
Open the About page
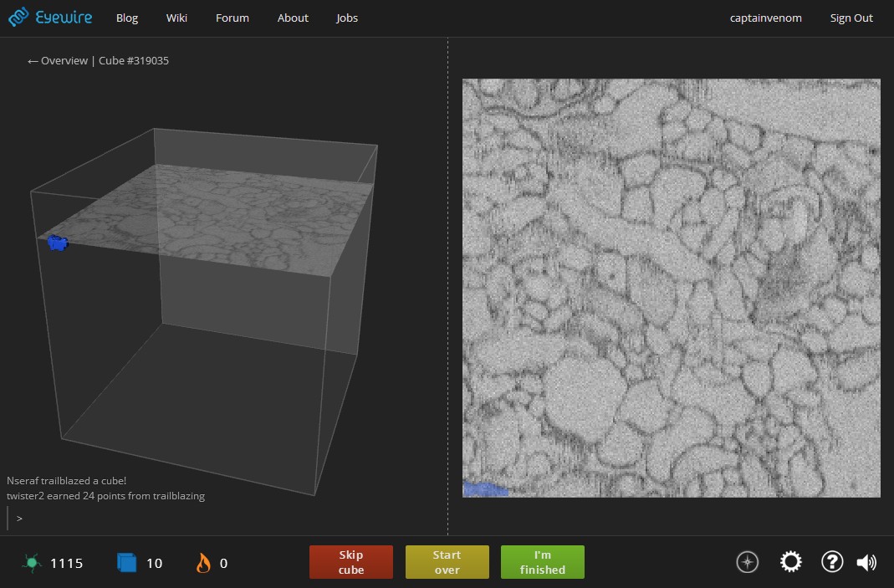[293, 18]
